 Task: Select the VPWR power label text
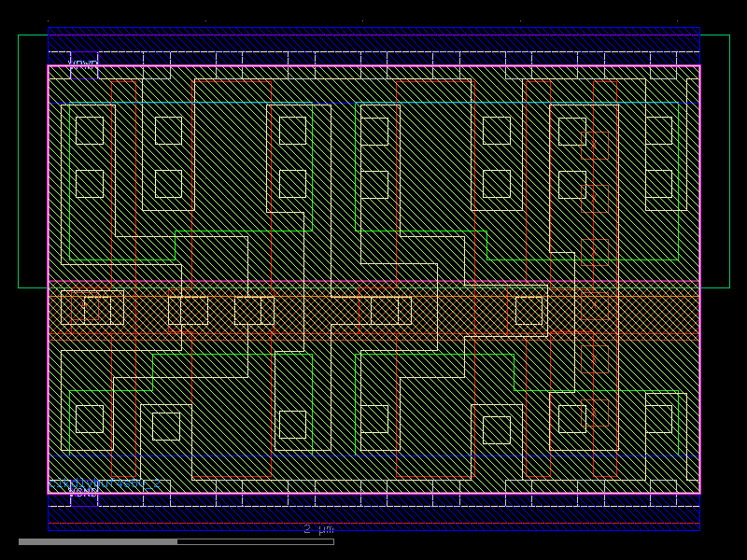82,65
